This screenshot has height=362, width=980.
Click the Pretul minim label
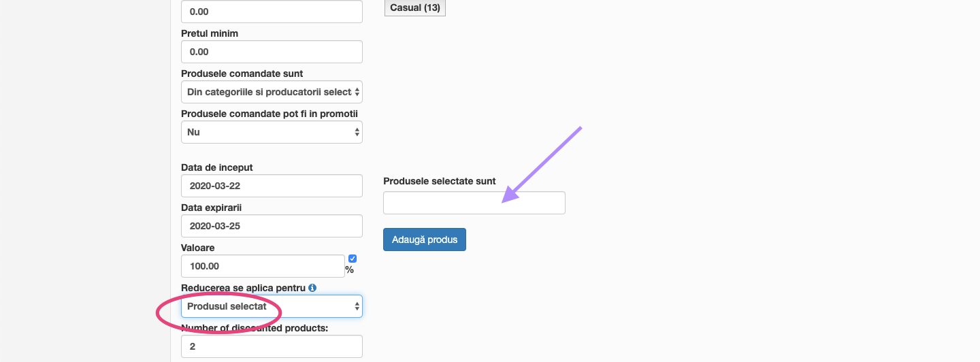point(210,33)
